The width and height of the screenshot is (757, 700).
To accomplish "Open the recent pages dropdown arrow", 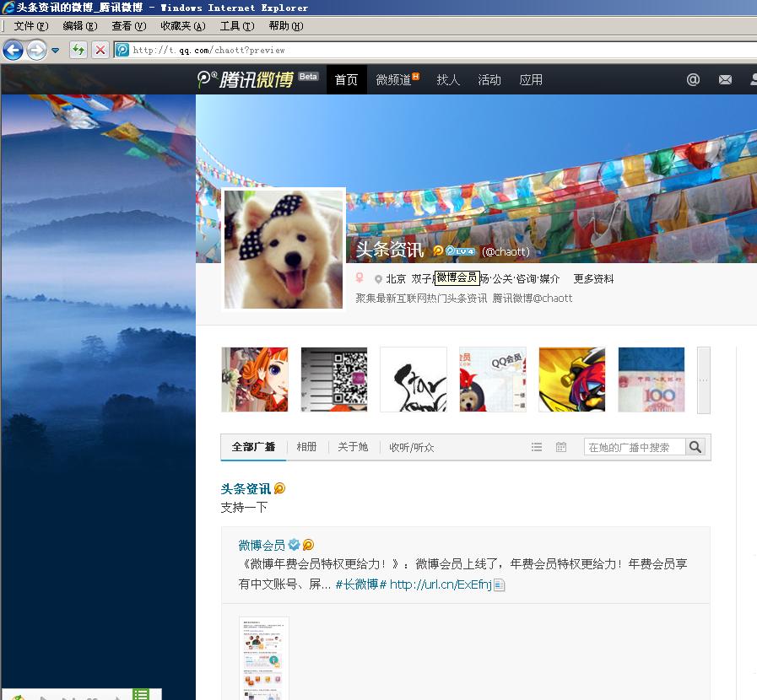I will pos(56,50).
